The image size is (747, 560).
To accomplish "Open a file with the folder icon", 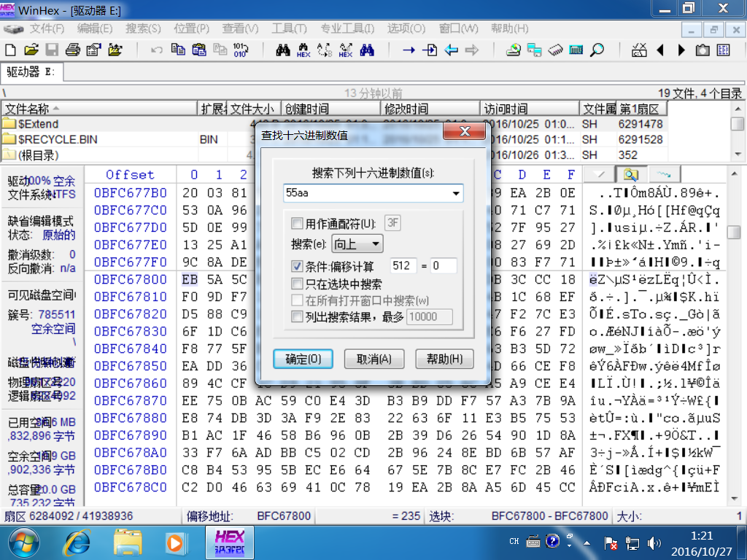I will [31, 50].
